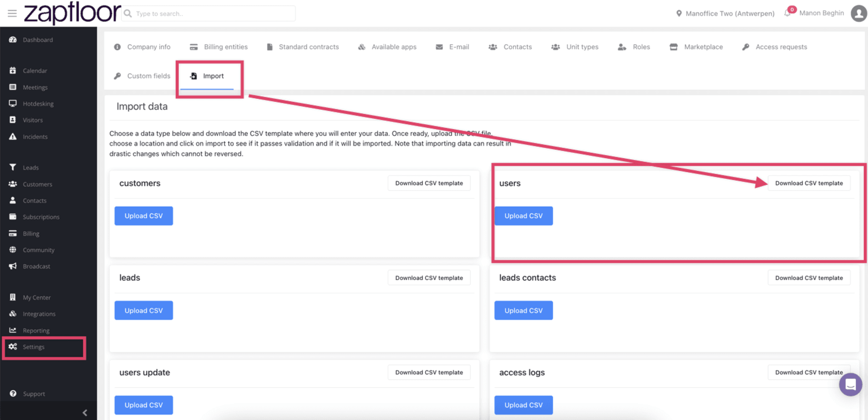Viewport: 868px width, 420px height.
Task: Click the Meetings sidebar icon
Action: [x=13, y=87]
